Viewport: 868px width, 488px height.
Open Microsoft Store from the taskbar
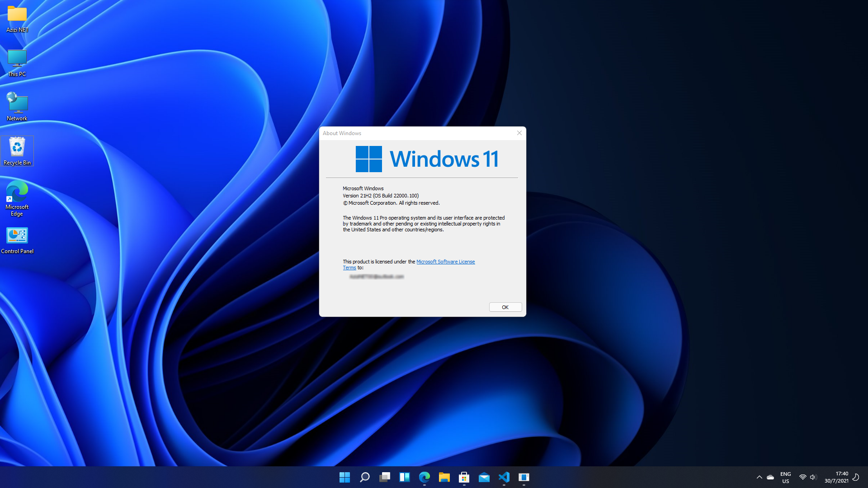(x=464, y=477)
